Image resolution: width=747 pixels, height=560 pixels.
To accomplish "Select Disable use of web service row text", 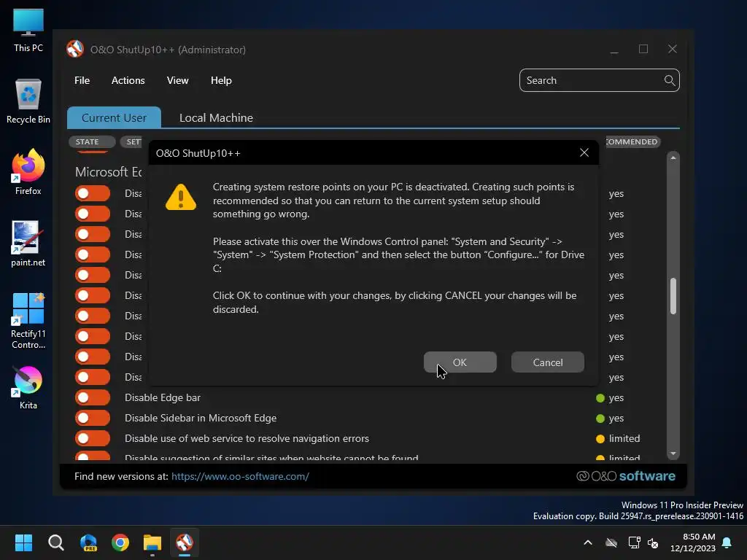I will click(247, 438).
